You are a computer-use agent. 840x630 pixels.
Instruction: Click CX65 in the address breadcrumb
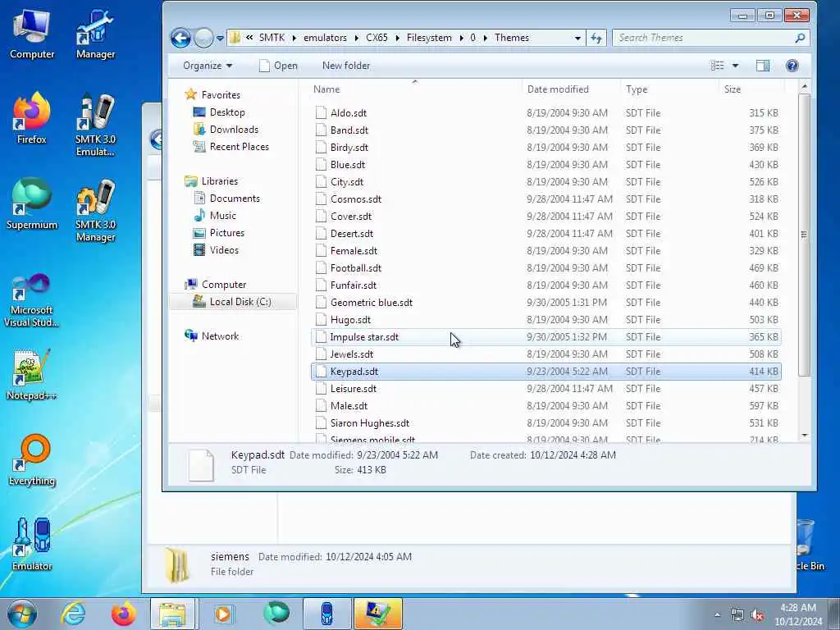(377, 38)
